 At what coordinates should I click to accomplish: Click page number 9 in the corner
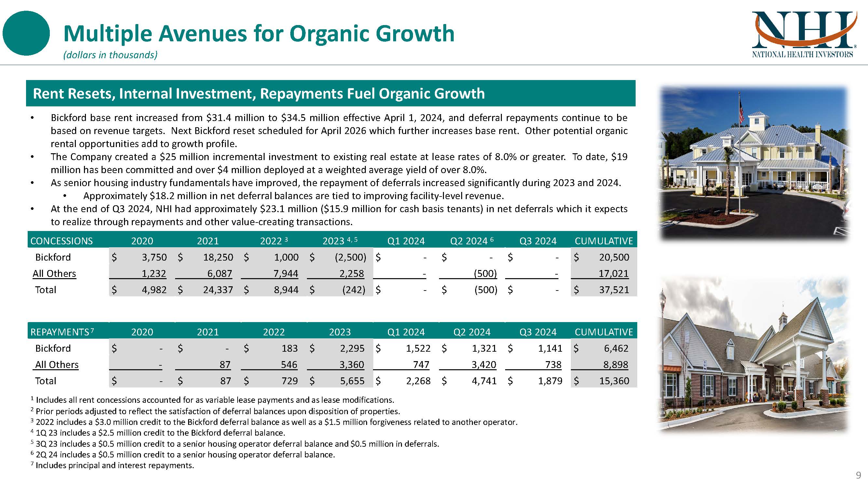coord(858,475)
